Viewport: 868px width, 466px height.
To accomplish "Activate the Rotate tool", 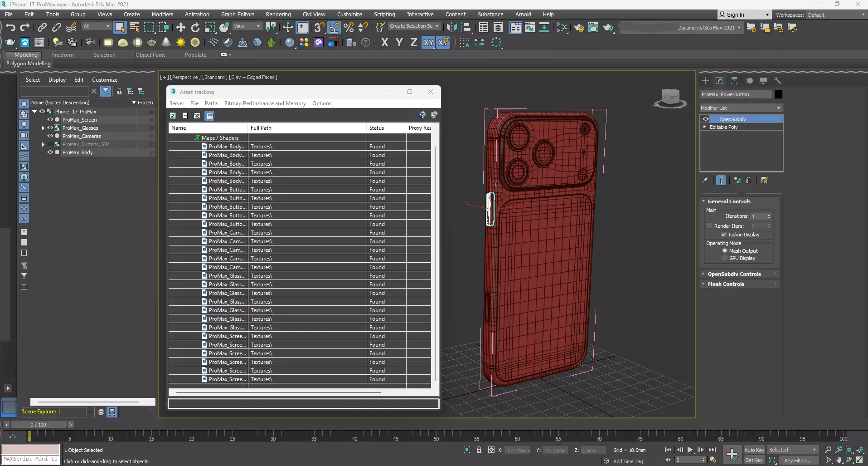I will (x=195, y=28).
